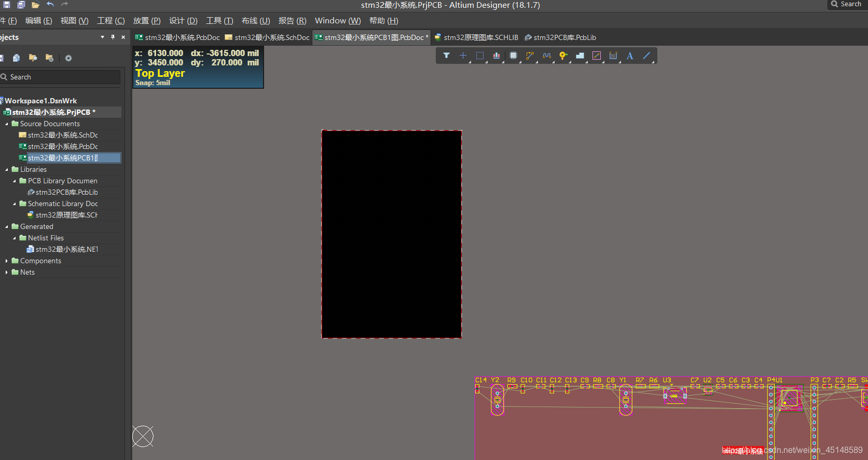Screen dimensions: 868x460
Task: Open stm32PCB库.PcbLib in the project tree
Action: [x=66, y=192]
